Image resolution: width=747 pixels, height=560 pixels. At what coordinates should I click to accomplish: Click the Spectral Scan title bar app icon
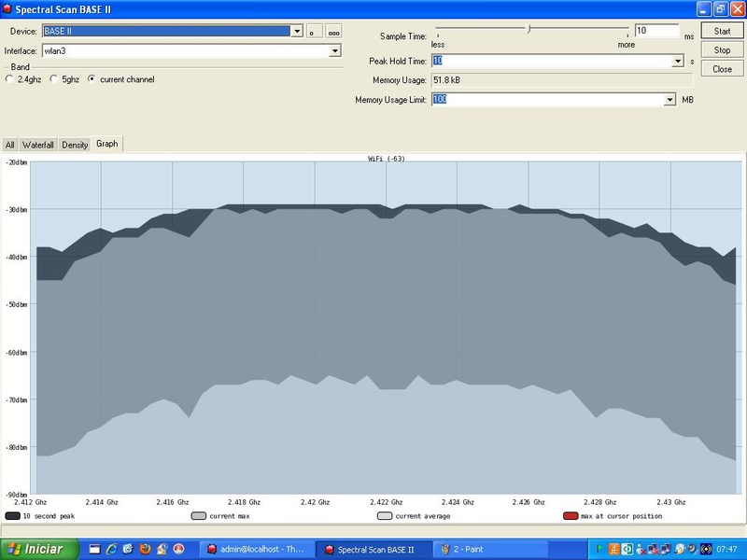pos(7,9)
